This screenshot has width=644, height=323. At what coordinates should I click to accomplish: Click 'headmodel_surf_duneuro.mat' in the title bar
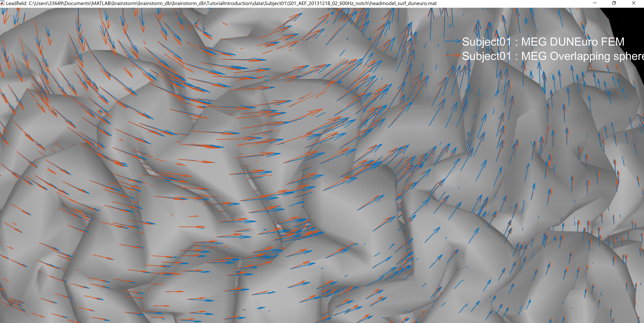403,4
